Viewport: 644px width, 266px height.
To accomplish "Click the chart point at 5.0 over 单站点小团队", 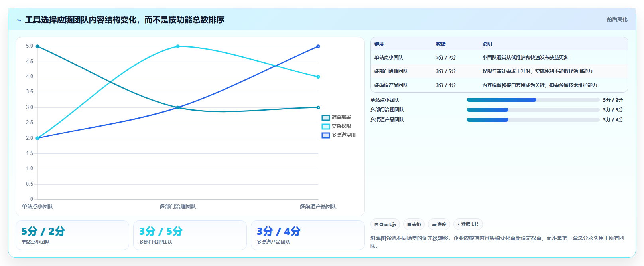I will 37,46.
